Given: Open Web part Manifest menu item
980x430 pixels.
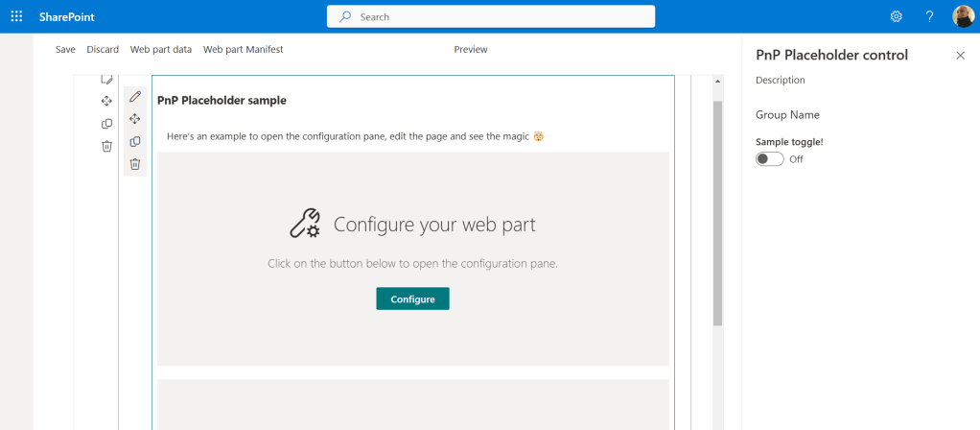Looking at the screenshot, I should (243, 49).
